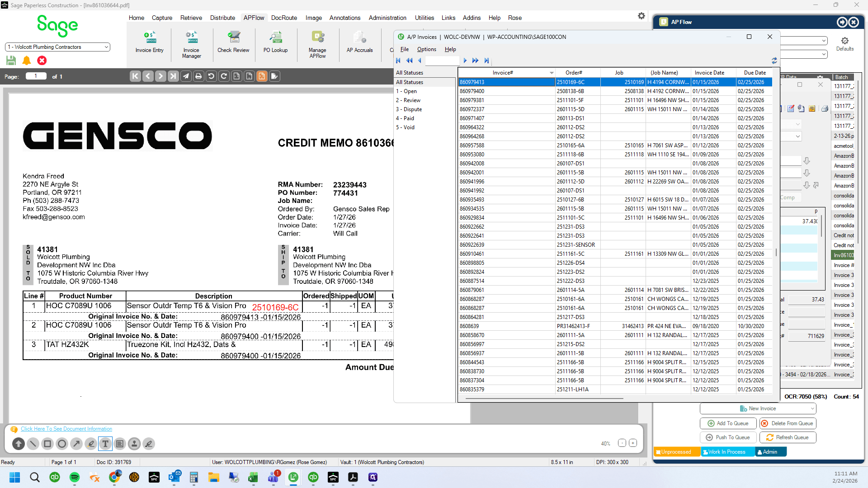Zoom out document with minus button
This screenshot has height=488, width=868.
click(622, 443)
